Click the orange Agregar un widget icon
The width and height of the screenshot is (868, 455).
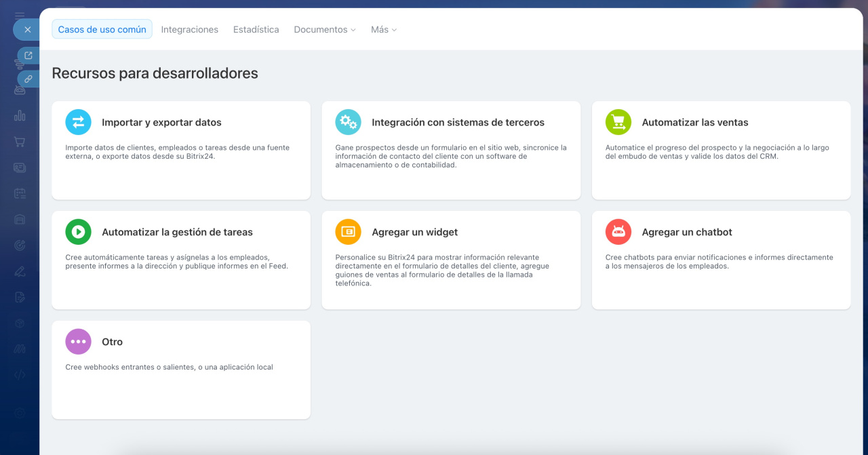click(348, 232)
